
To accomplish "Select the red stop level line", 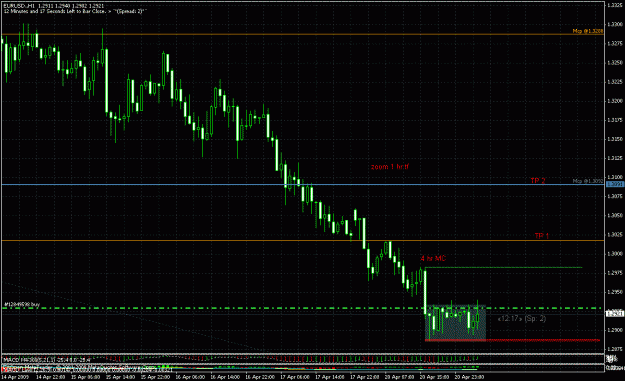I will [512, 340].
